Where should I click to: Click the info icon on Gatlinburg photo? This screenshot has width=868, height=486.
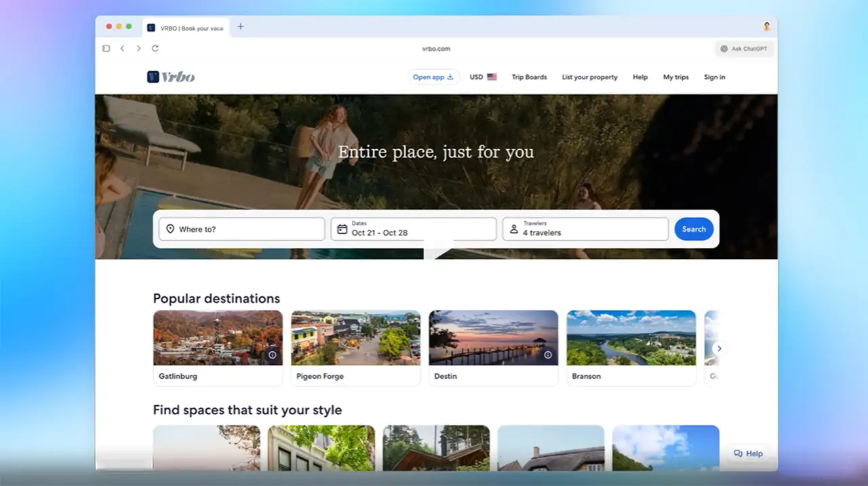pos(273,355)
